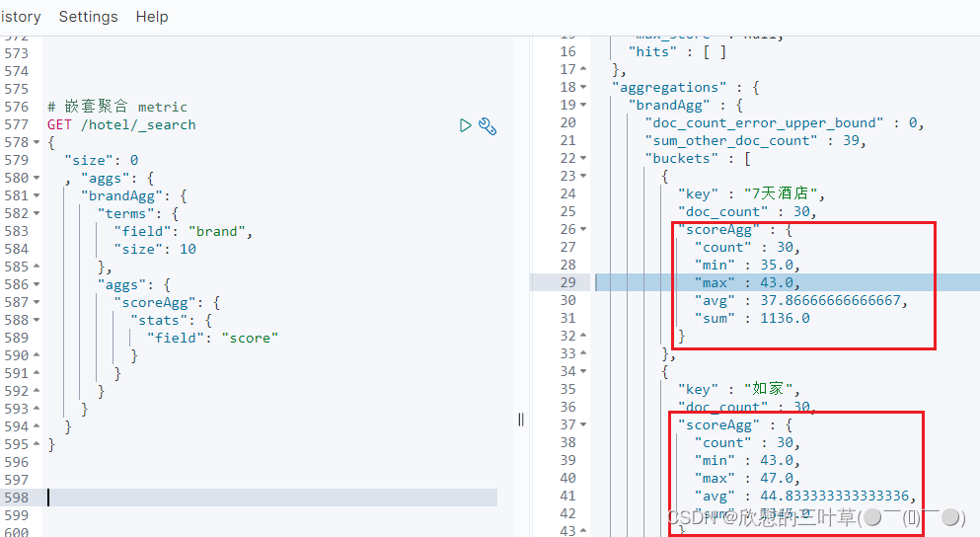Viewport: 980px width, 537px height.
Task: Click '"doc_count_error_upper_bound" : 0' line
Action: [x=785, y=123]
